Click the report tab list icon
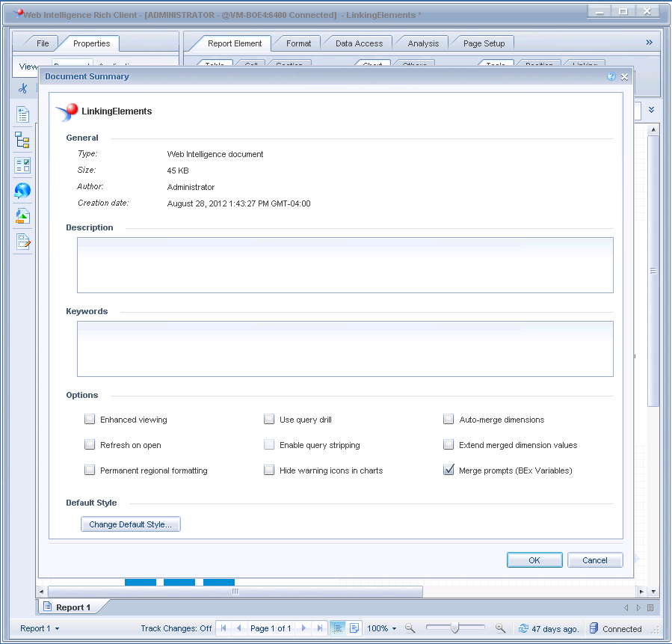Image resolution: width=672 pixels, height=644 pixels. point(650,607)
